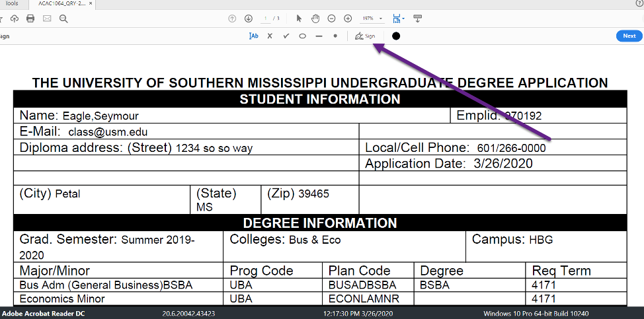Activate the hand pan tool
Image resolution: width=644 pixels, height=319 pixels.
[x=315, y=18]
